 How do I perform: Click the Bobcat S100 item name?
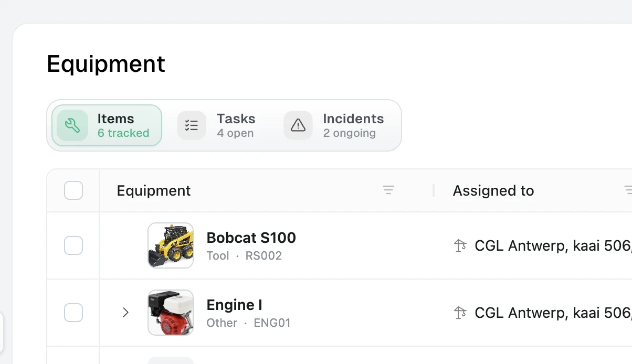tap(251, 238)
